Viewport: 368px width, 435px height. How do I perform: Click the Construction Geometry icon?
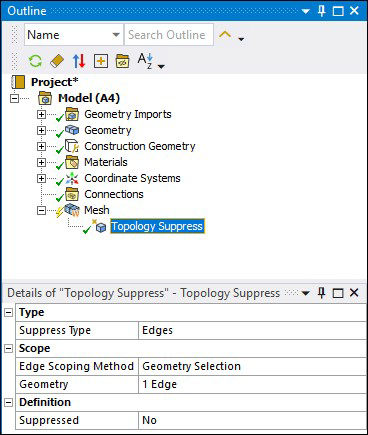pyautogui.click(x=72, y=146)
